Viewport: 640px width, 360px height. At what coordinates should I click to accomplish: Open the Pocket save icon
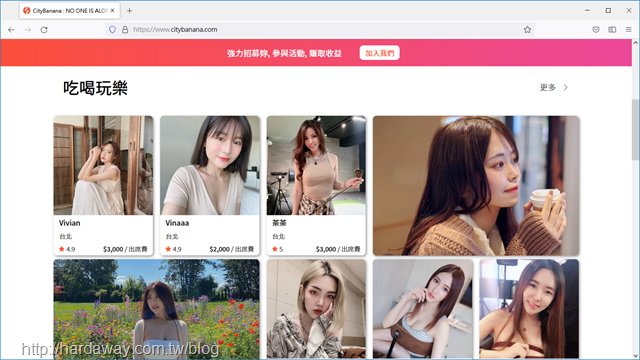(x=596, y=29)
